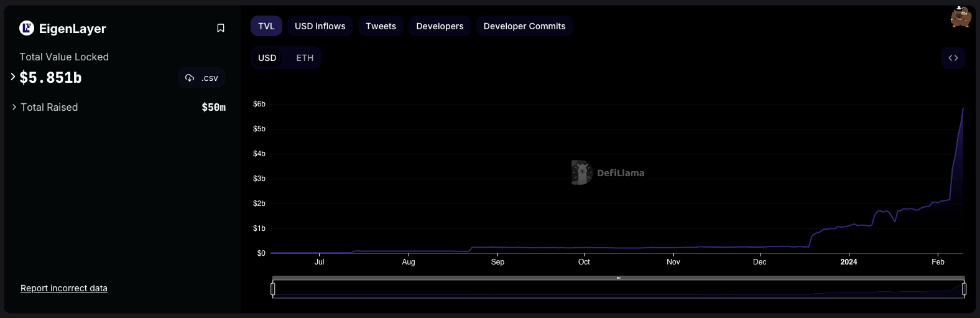Select USD denomination toggle
This screenshot has width=980, height=318.
(267, 58)
